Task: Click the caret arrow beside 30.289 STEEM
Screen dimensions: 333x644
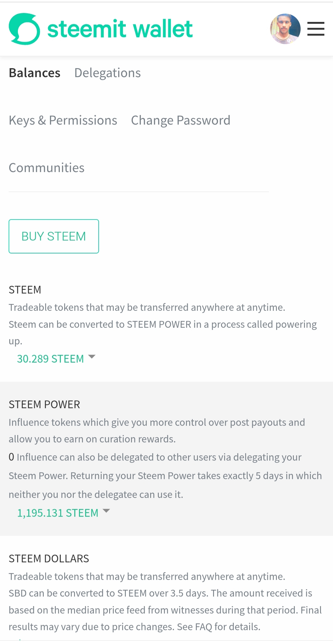Action: tap(92, 357)
